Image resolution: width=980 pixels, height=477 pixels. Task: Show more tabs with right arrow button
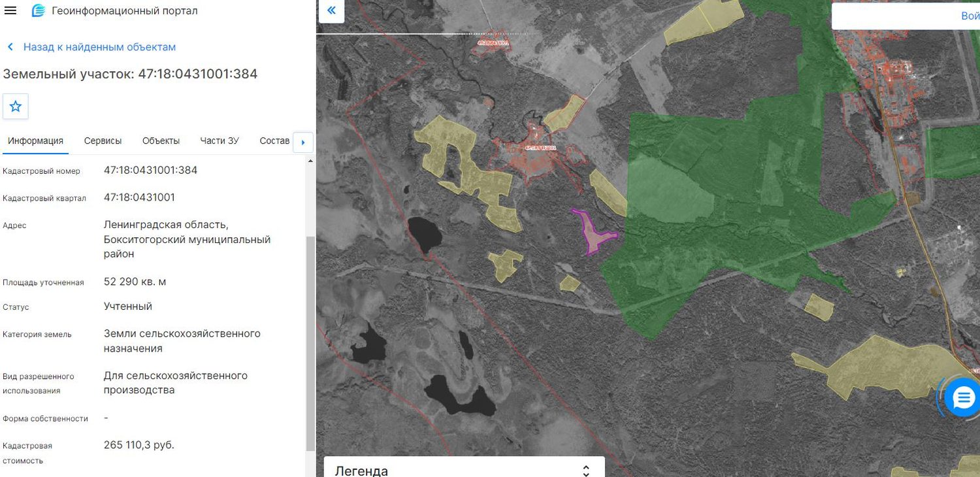coord(303,142)
